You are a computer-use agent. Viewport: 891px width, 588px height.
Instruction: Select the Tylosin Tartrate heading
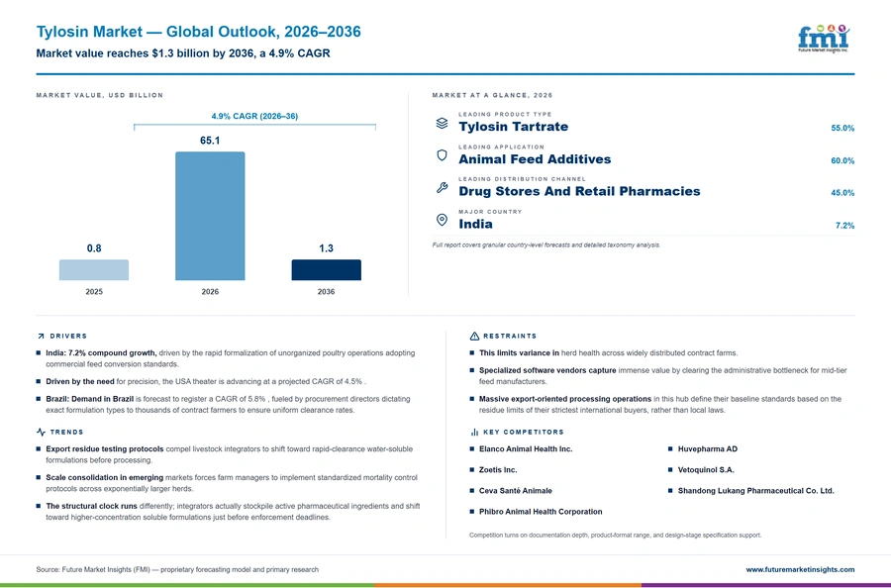point(513,127)
